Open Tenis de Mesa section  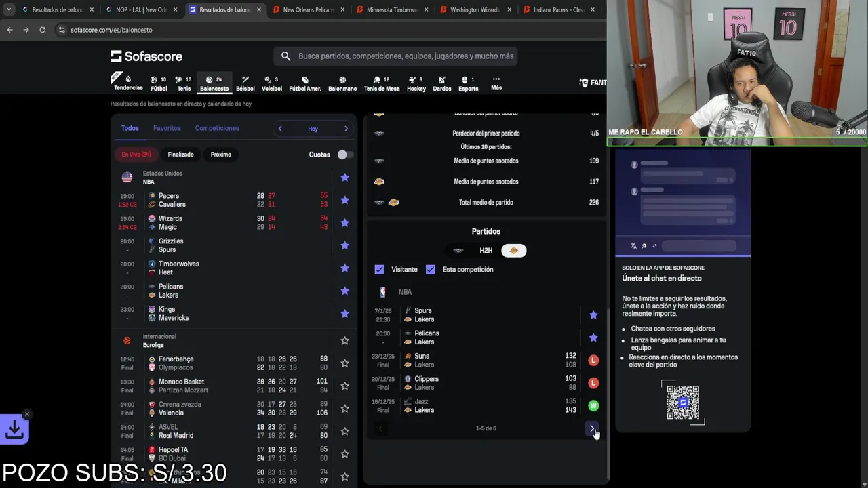[x=382, y=83]
